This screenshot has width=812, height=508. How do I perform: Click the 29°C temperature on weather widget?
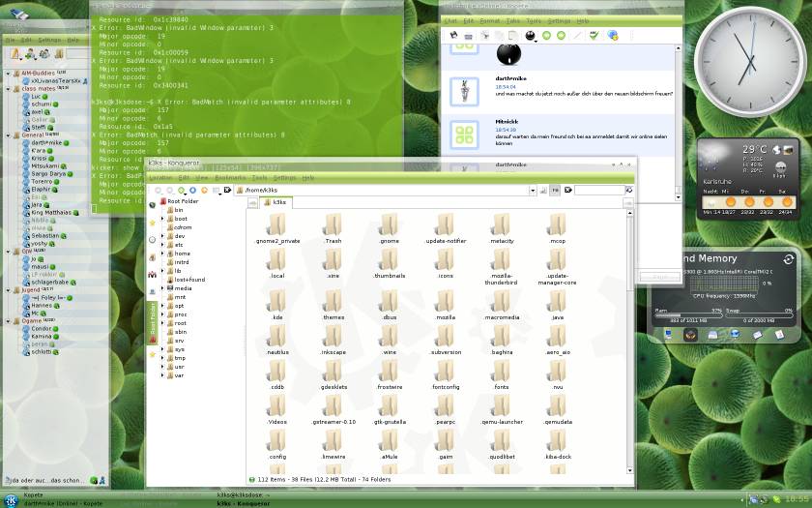[754, 149]
